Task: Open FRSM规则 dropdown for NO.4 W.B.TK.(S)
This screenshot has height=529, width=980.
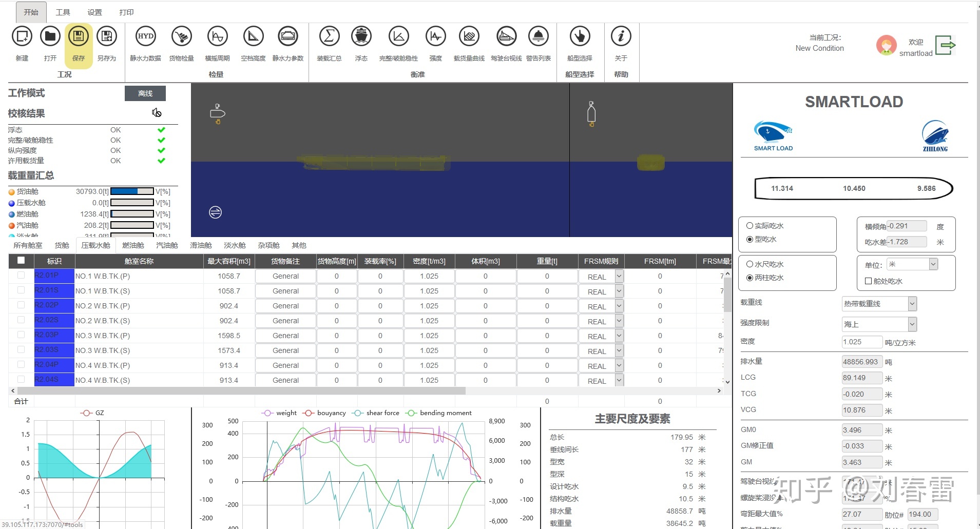Action: pos(601,381)
